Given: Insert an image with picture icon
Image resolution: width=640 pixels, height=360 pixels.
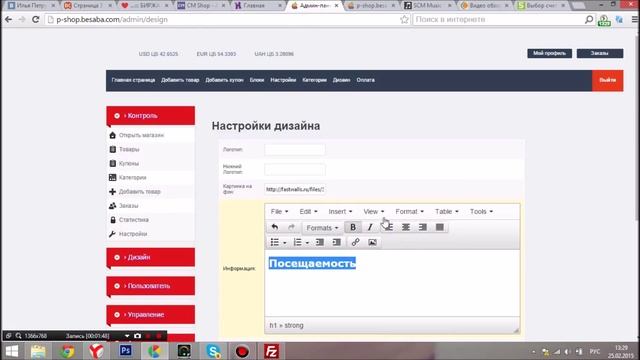Looking at the screenshot, I should 372,242.
